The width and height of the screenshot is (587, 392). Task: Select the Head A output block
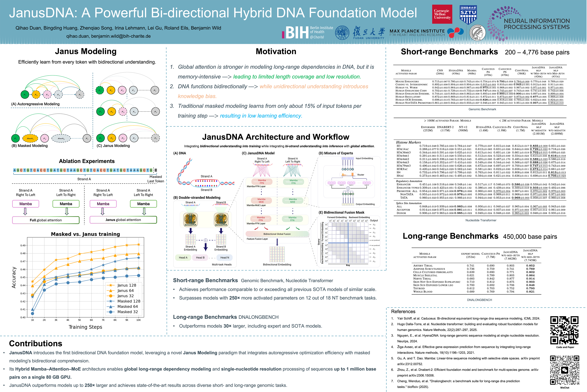pyautogui.click(x=183, y=258)
